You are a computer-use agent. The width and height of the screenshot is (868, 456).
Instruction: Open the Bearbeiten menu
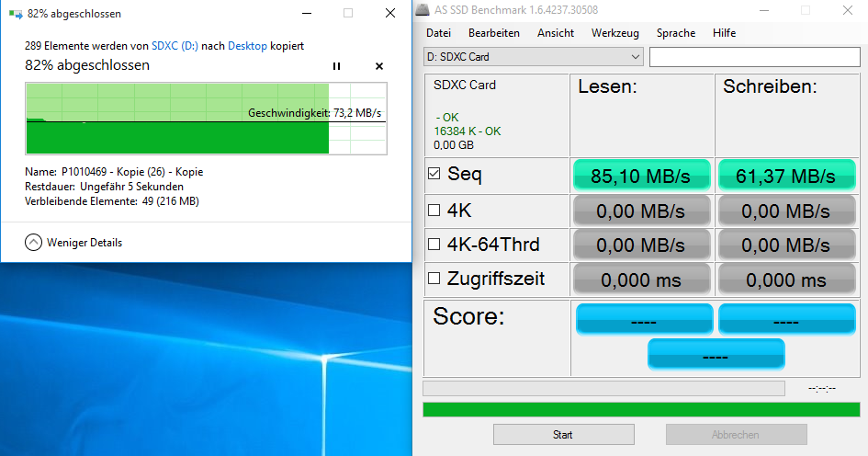point(494,33)
